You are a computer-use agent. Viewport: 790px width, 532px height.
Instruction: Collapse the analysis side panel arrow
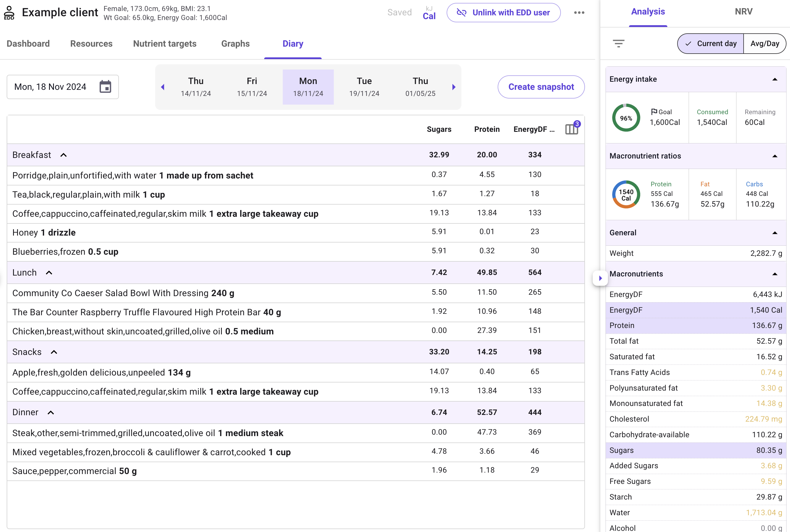(x=600, y=278)
